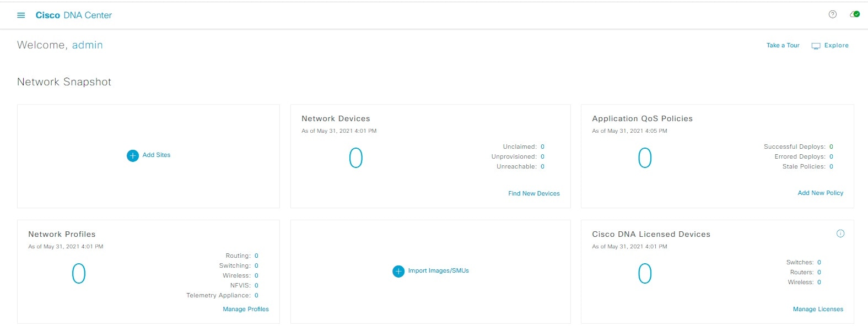Open the hamburger navigation menu

[21, 15]
